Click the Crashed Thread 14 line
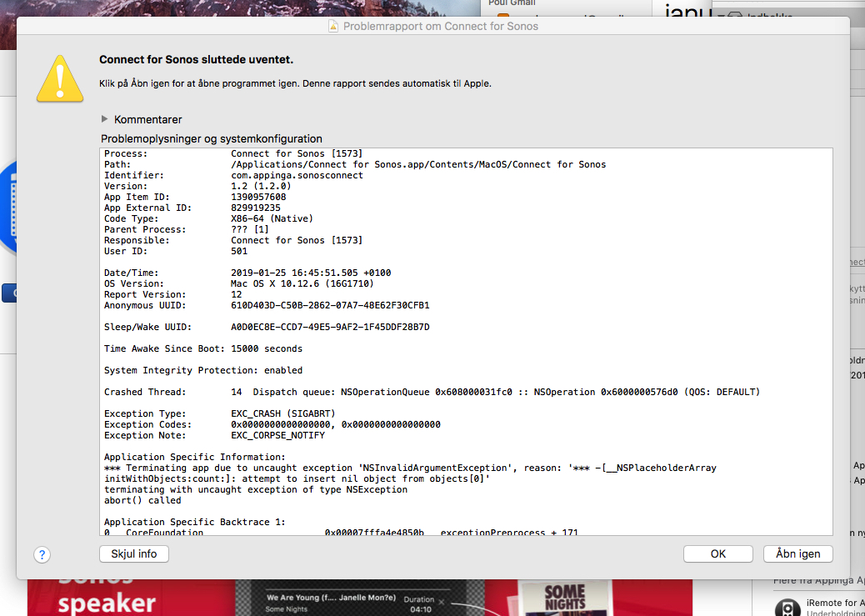Screen dimensions: 865x616 pos(432,392)
